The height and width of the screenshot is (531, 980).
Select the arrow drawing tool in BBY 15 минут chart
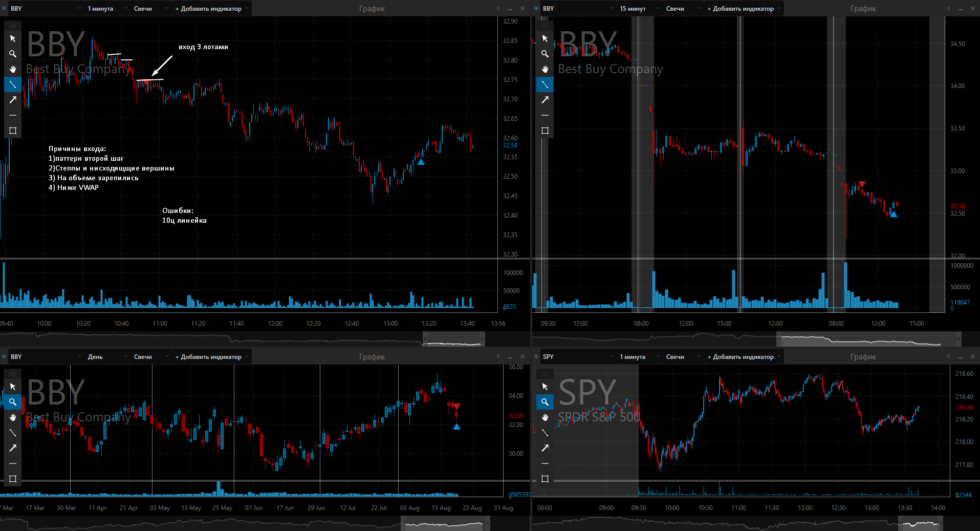point(545,100)
